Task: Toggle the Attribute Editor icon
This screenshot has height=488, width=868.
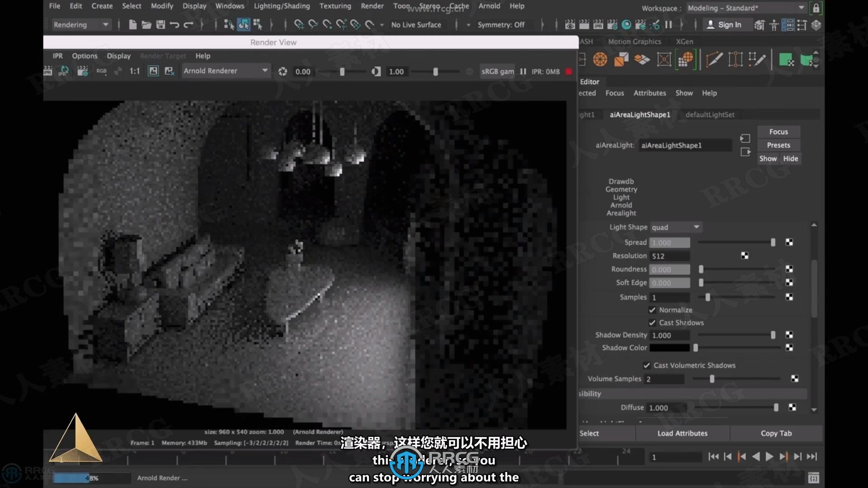Action: pos(788,25)
